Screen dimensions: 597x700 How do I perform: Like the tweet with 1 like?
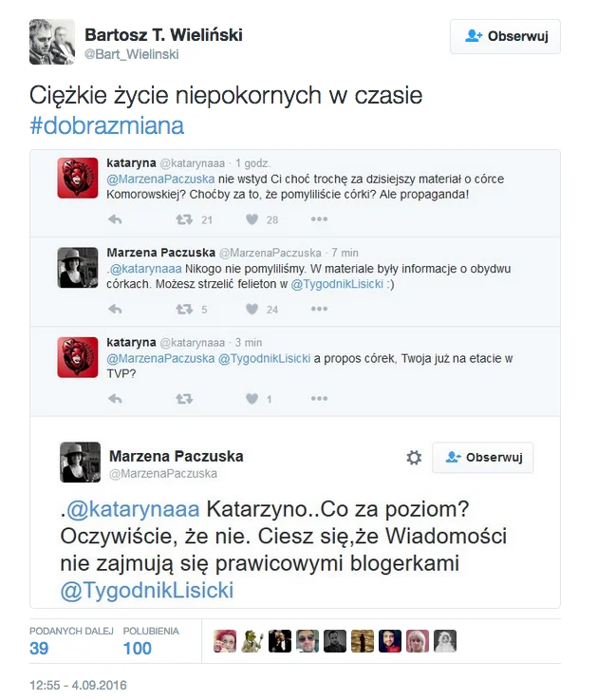click(x=252, y=399)
